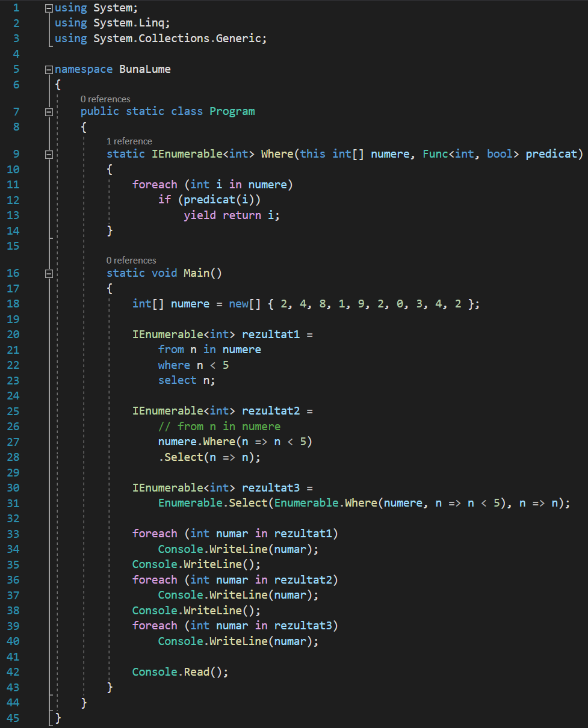This screenshot has width=588, height=728.
Task: Open the '0 references' lens above Main
Action: point(131,260)
